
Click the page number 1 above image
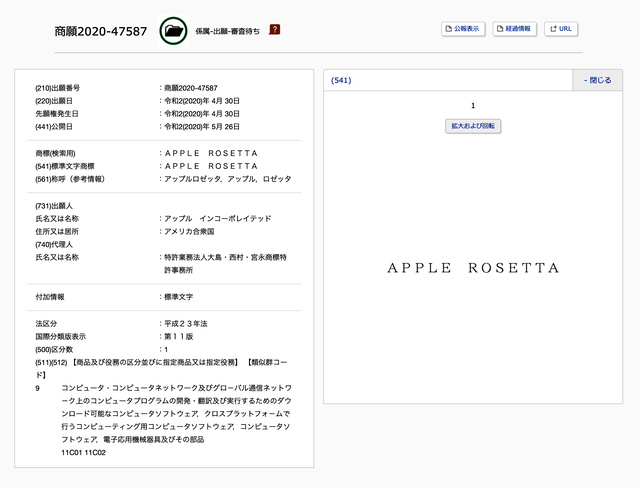tap(473, 106)
